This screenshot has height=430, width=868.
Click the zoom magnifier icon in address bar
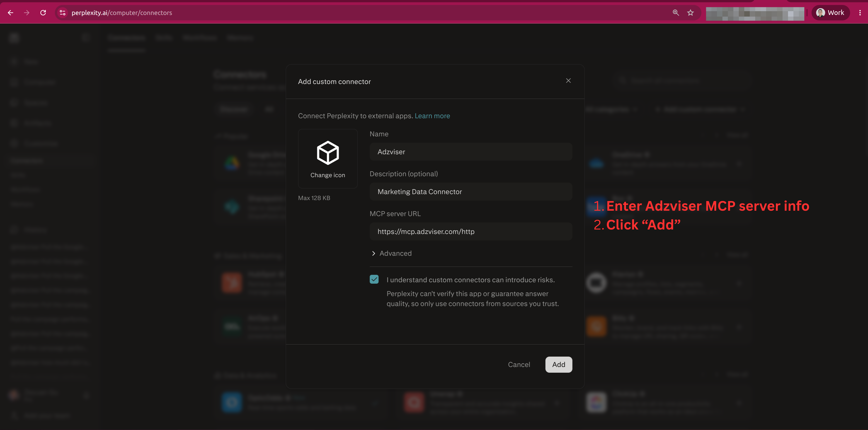tap(676, 13)
